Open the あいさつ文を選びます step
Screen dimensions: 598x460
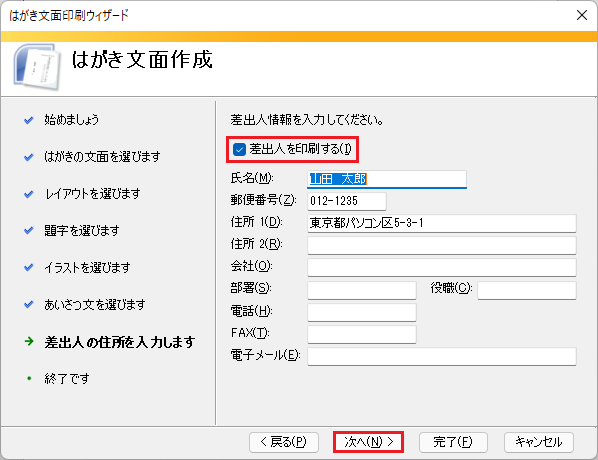(95, 304)
